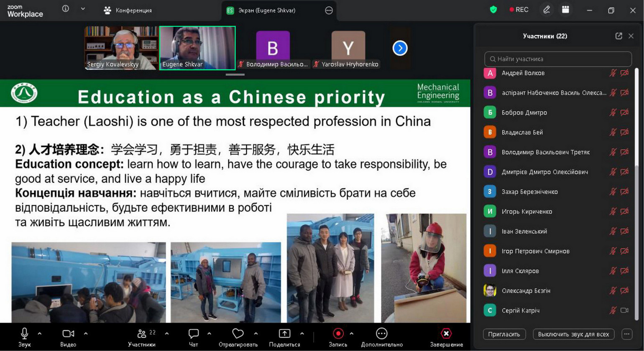This screenshot has width=644, height=351.
Task: Click the microphone Звук icon
Action: click(x=24, y=333)
